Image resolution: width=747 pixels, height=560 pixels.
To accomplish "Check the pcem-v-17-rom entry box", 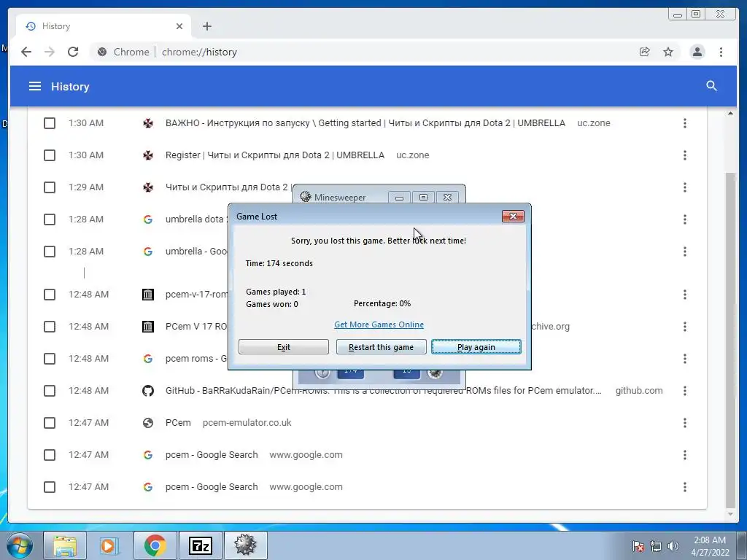I will (x=50, y=295).
